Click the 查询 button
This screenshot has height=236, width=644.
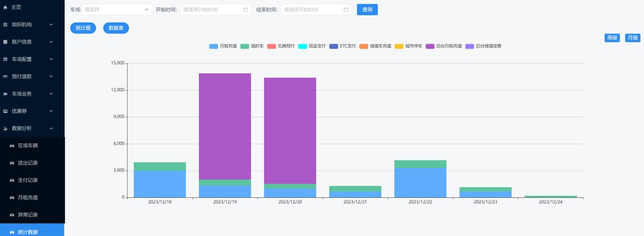click(367, 10)
